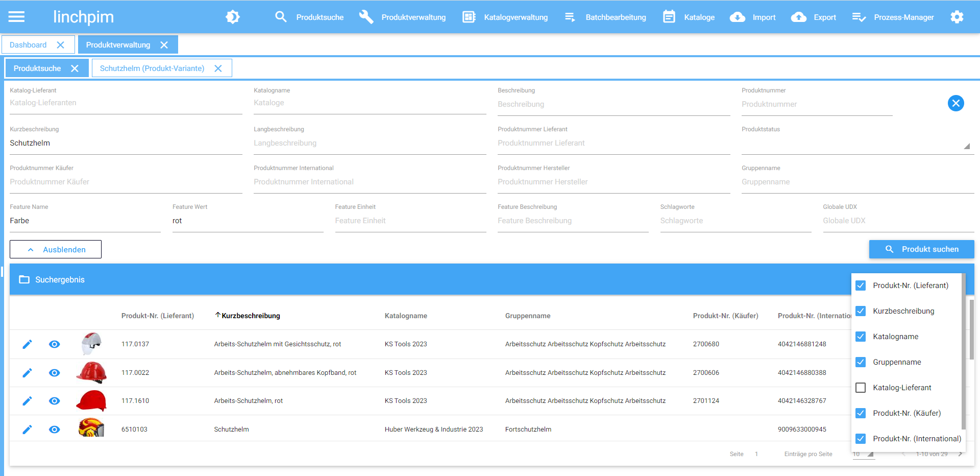980x476 pixels.
Task: Switch to Schutzhelm (Produkt-Variante) tab
Action: pyautogui.click(x=152, y=68)
